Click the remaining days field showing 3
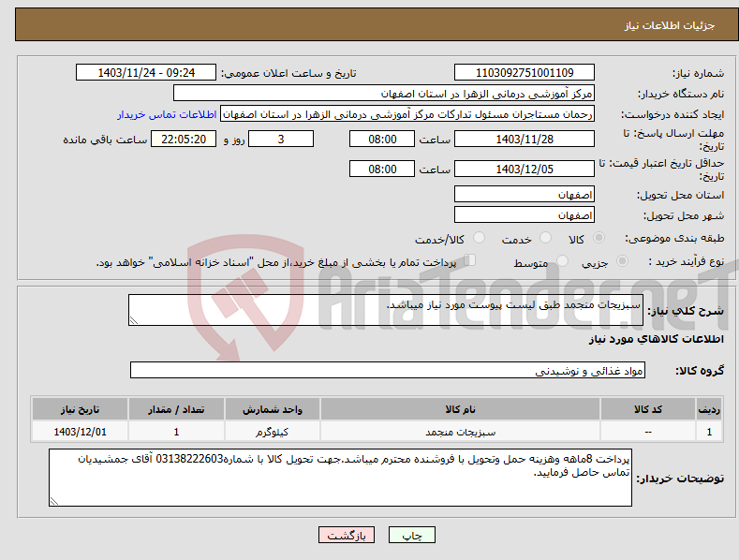 tap(281, 139)
